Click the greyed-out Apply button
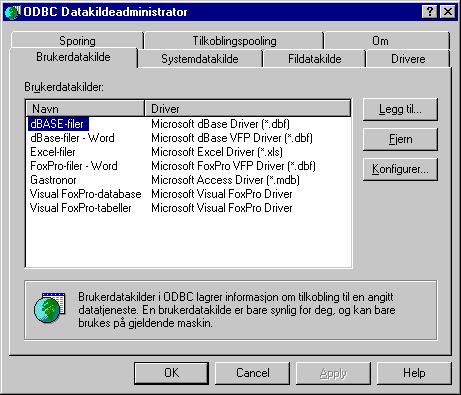The width and height of the screenshot is (461, 395). 333,373
